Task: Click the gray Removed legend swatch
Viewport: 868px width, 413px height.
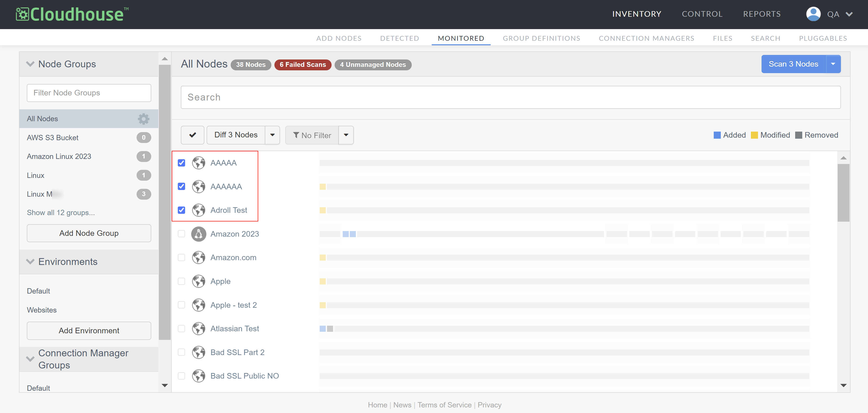Action: click(798, 135)
